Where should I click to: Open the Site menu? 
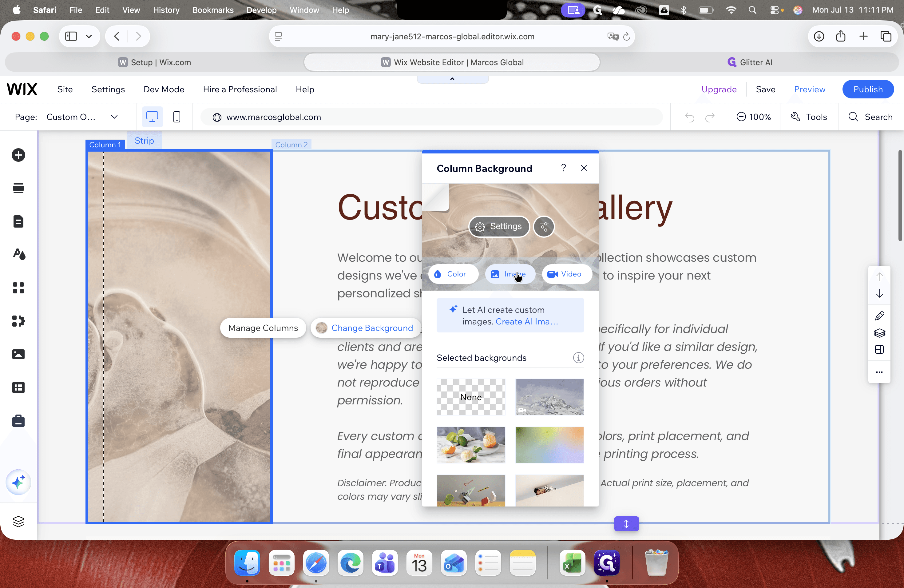click(x=65, y=89)
